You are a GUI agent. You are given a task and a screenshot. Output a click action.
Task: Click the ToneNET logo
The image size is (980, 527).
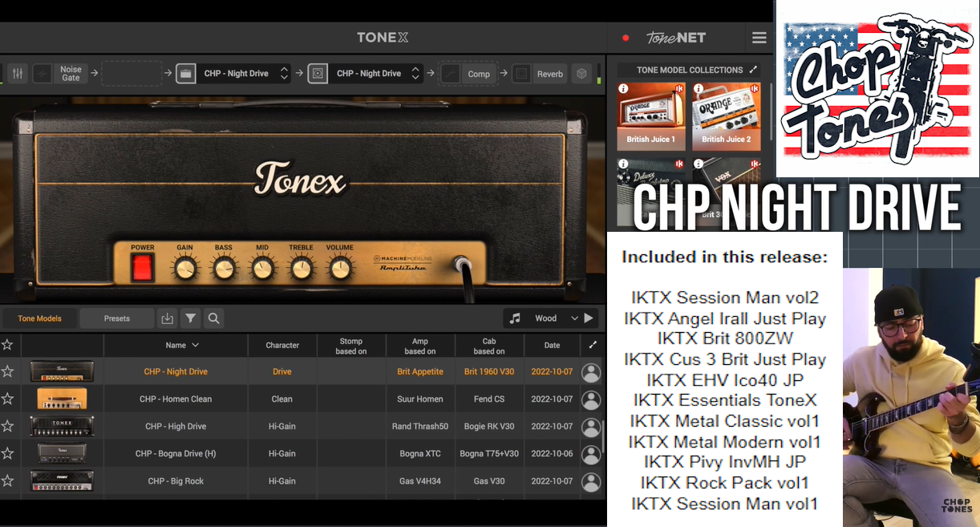676,38
